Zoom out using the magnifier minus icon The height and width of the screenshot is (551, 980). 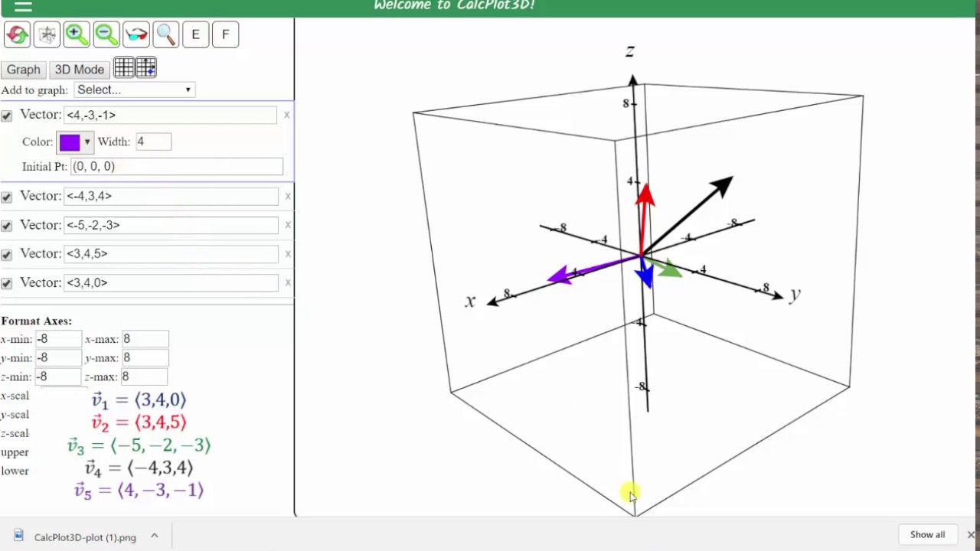point(106,34)
